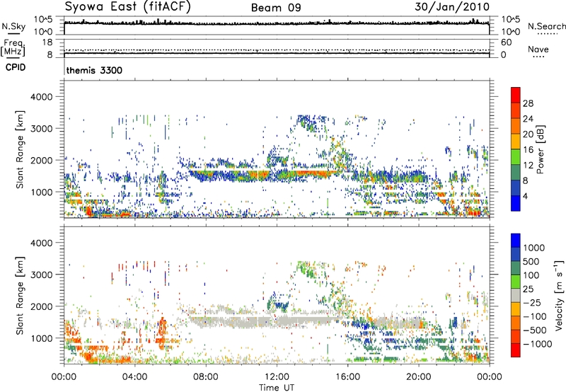Click the '-1000' velocity colorbar value
Viewport: 566px width, 392px height.
(537, 344)
